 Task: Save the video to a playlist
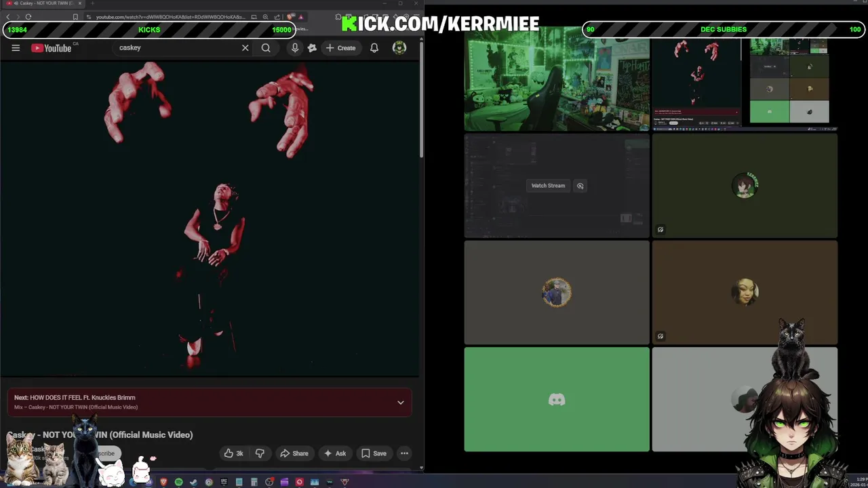[374, 453]
